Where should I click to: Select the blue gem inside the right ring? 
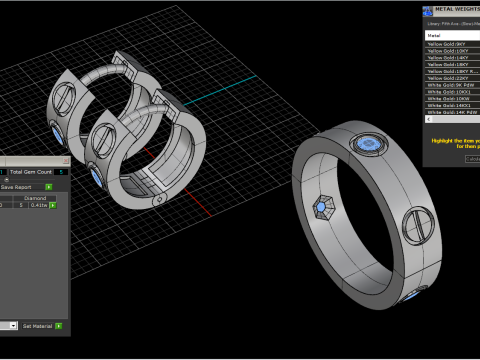321,207
